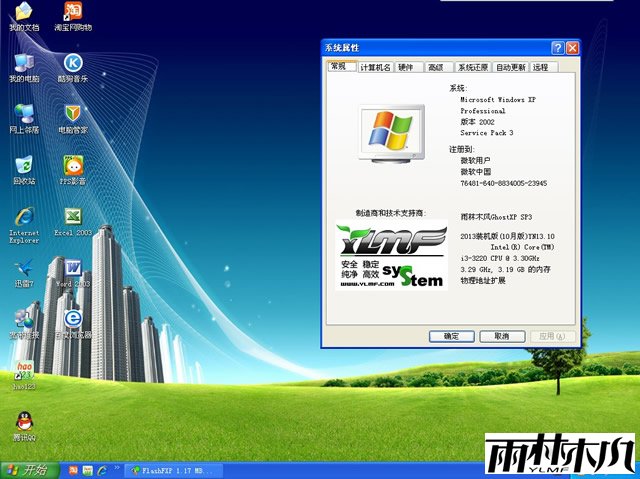Click the help question mark button
The height and width of the screenshot is (479, 640).
coord(557,47)
